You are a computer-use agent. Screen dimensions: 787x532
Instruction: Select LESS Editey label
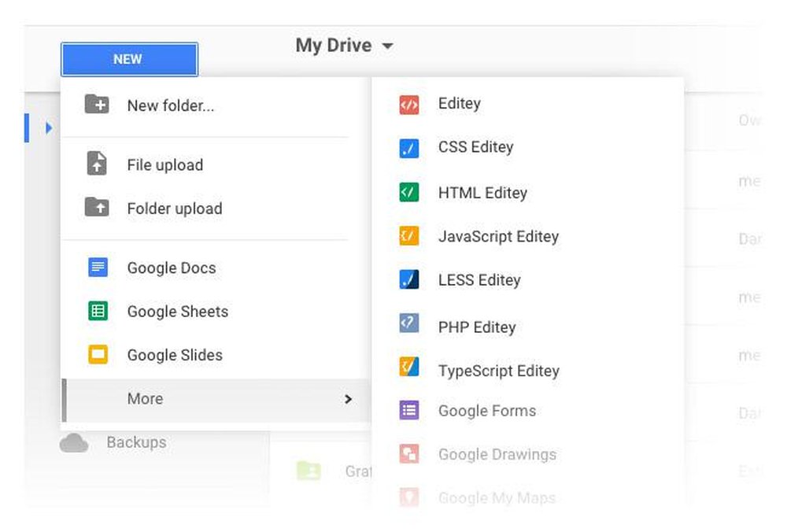tap(479, 280)
